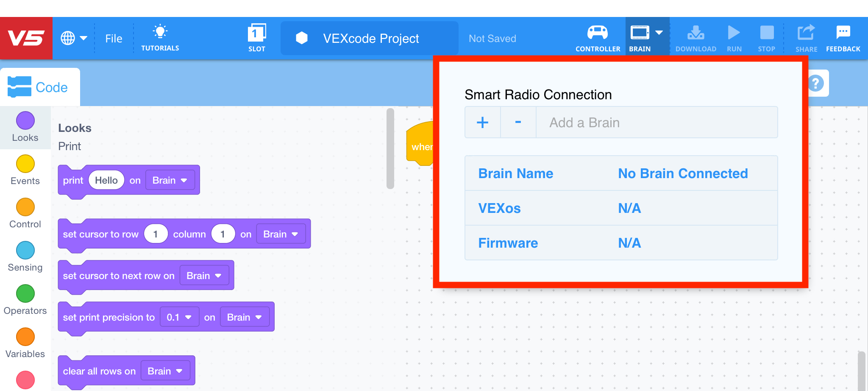The height and width of the screenshot is (391, 868).
Task: Open the Feedback speech bubble icon
Action: tap(843, 38)
